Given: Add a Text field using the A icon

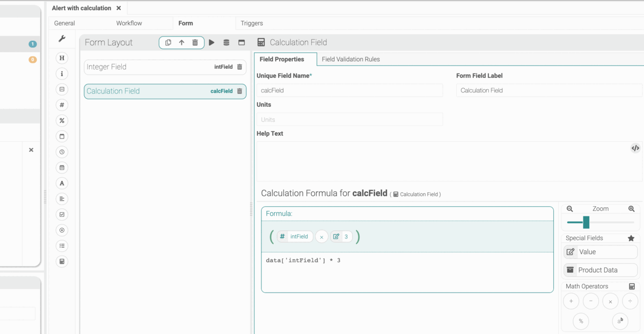Looking at the screenshot, I should (x=62, y=183).
